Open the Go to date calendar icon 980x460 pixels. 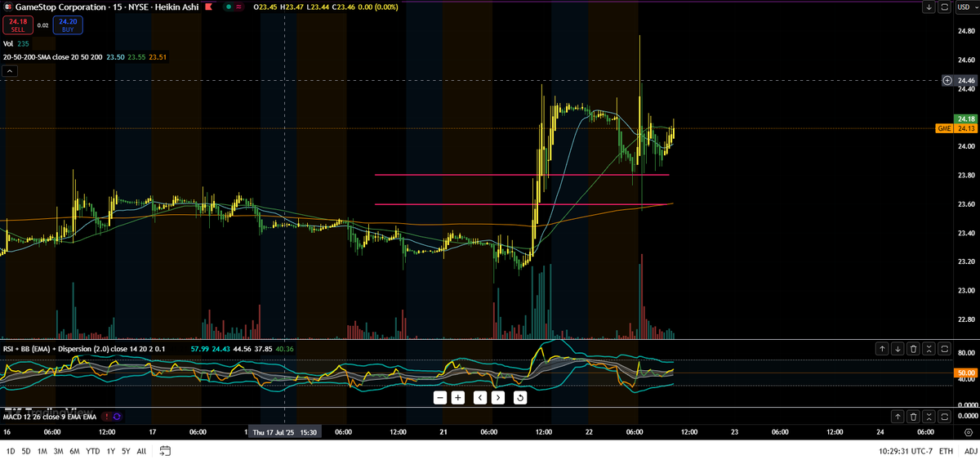pyautogui.click(x=166, y=451)
